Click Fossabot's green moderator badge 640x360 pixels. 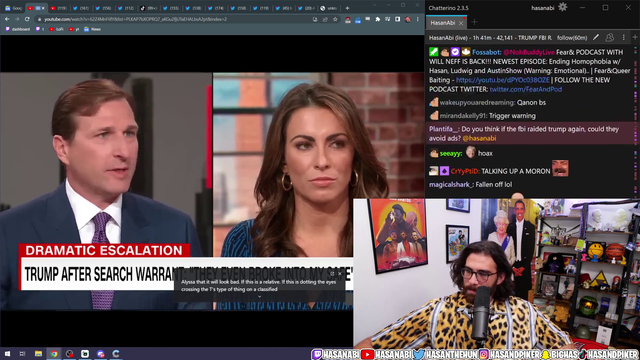[433, 52]
